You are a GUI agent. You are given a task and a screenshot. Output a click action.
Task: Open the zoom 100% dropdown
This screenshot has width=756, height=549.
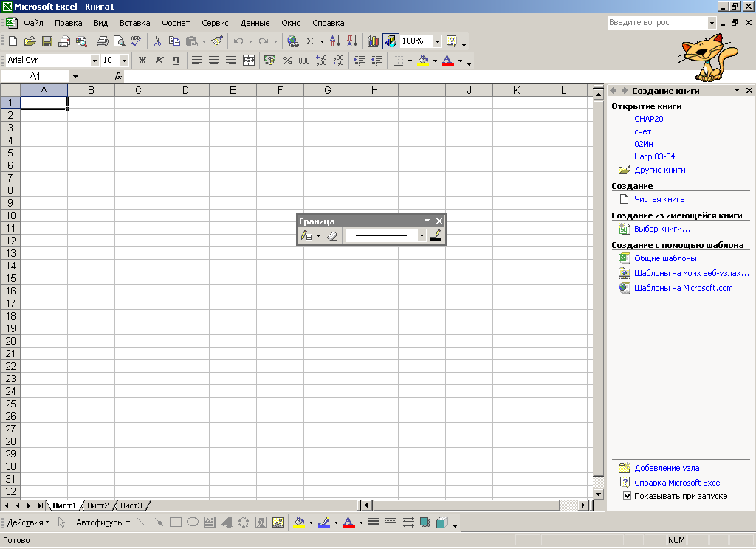point(437,41)
